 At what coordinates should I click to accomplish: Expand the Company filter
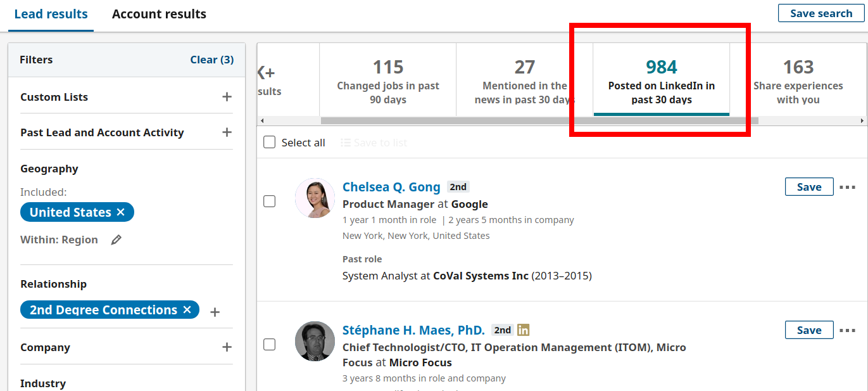coord(227,347)
